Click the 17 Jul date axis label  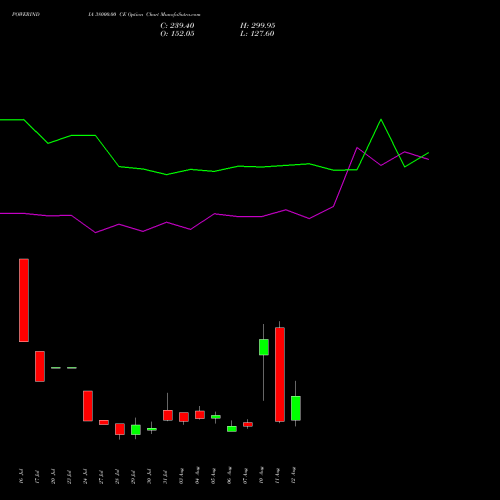click(x=38, y=476)
